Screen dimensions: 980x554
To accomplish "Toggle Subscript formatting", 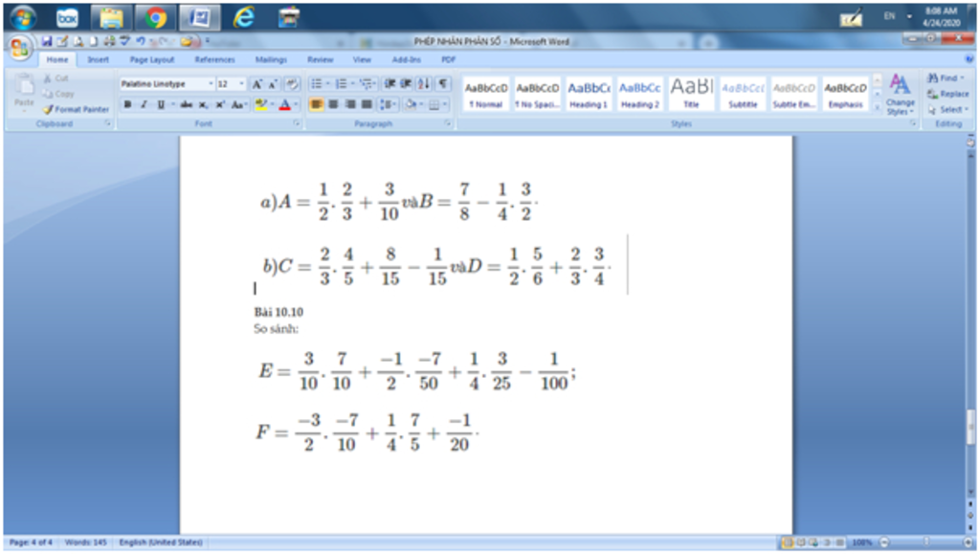I will point(203,104).
